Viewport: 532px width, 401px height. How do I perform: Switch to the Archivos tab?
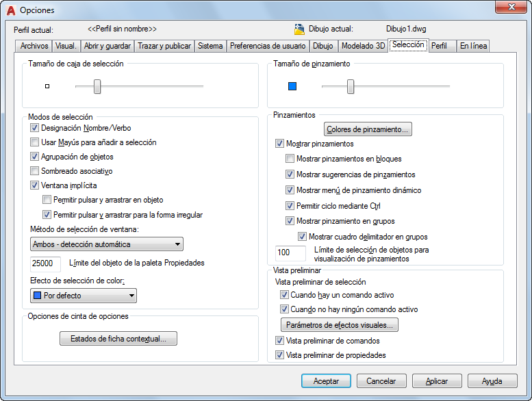click(34, 46)
